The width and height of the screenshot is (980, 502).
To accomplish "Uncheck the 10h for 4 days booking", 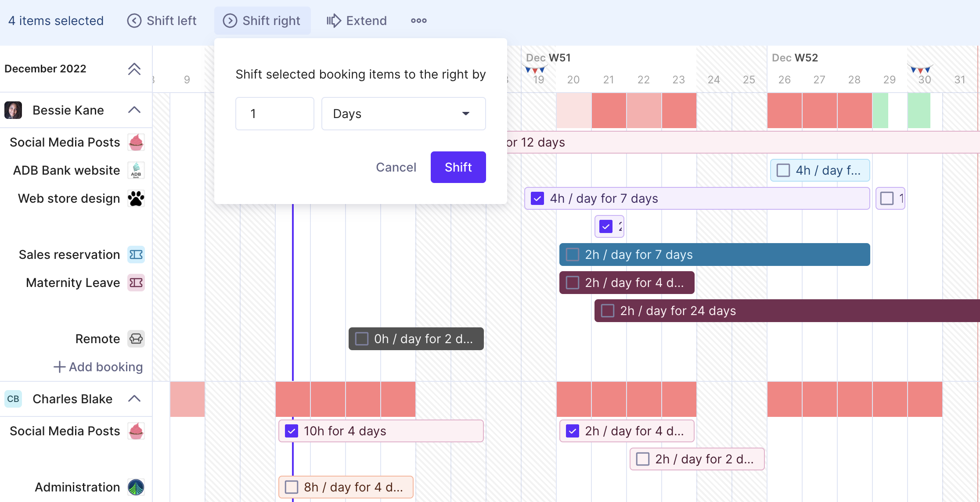I will coord(292,431).
